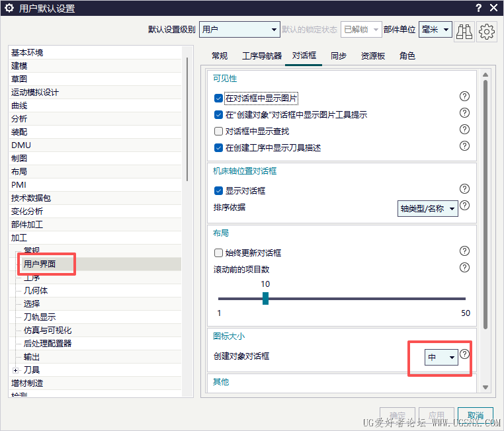Click the gear icon in title bar
The image size is (504, 431).
(x=9, y=8)
